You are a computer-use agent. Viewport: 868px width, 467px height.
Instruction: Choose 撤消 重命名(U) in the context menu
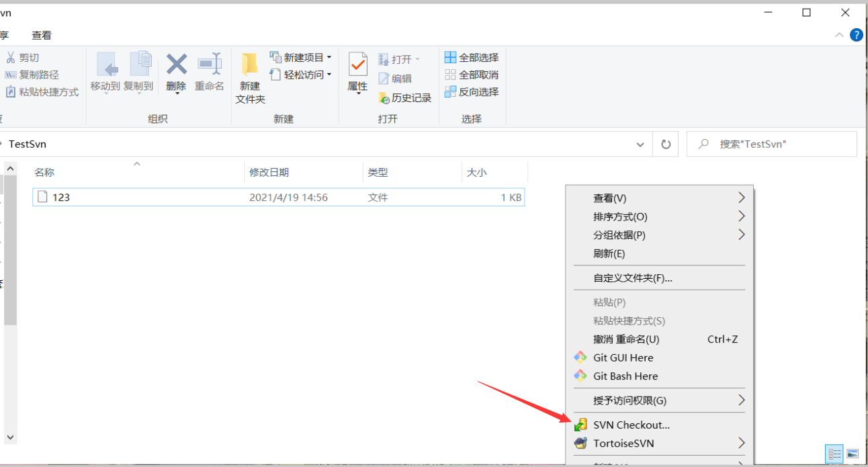[x=660, y=339]
